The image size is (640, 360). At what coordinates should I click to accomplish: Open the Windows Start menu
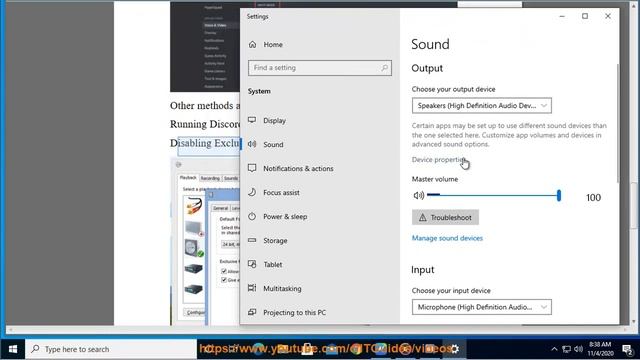13,349
